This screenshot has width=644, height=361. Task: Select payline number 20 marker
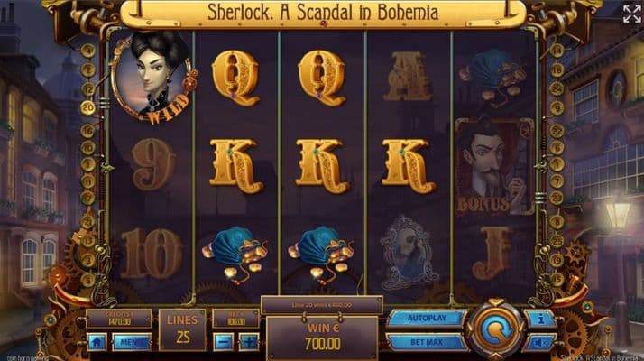pos(87,108)
